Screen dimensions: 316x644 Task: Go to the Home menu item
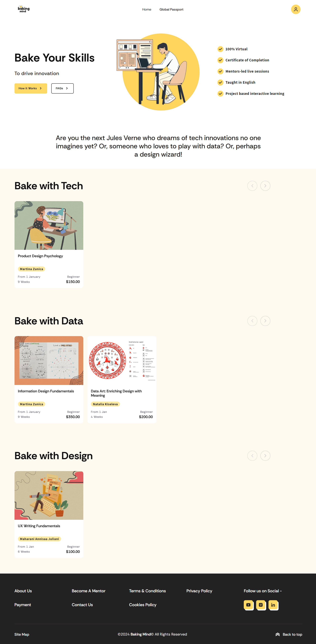[x=147, y=10]
